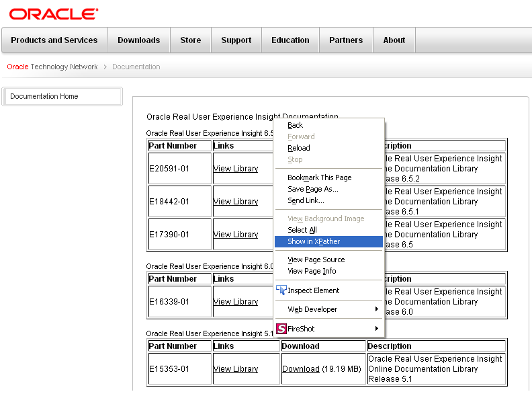532x400 pixels.
Task: Expand the FireShot submenu arrow
Action: click(x=376, y=328)
